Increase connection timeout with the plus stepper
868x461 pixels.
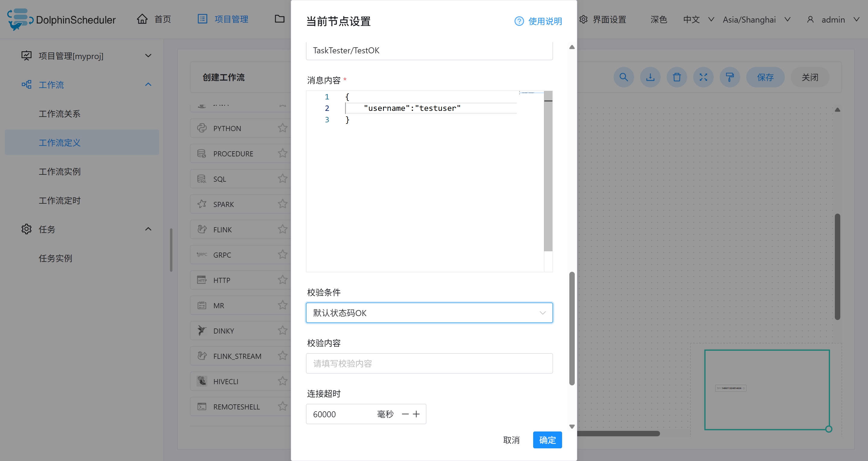pyautogui.click(x=417, y=414)
